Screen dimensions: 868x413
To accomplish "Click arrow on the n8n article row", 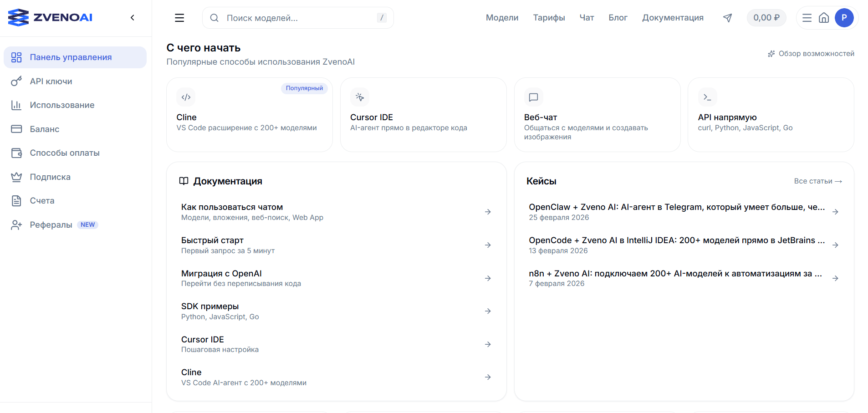I will tap(835, 278).
